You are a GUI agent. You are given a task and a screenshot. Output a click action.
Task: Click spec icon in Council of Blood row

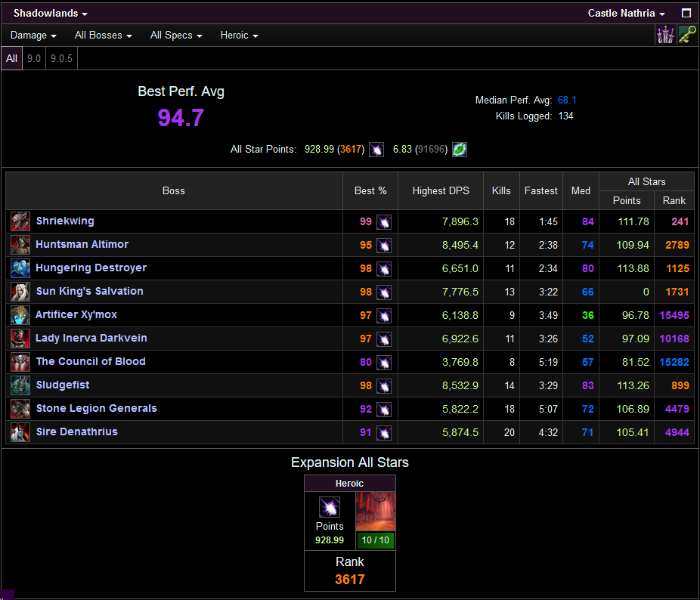click(384, 363)
